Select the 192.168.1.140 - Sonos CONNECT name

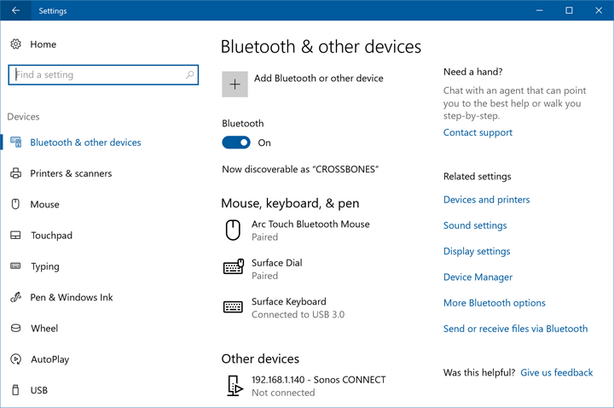click(318, 379)
